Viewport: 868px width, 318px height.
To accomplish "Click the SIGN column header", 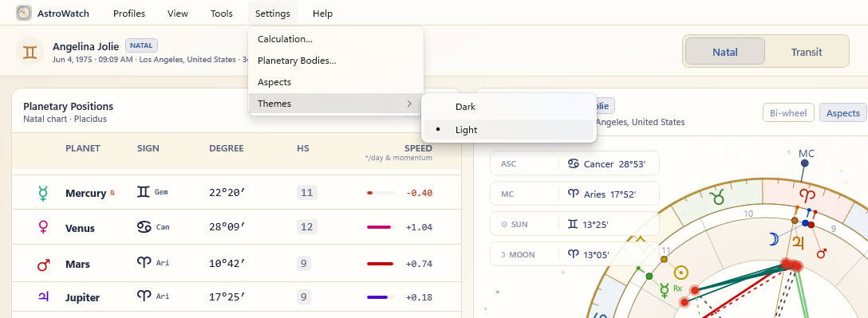I will (148, 148).
